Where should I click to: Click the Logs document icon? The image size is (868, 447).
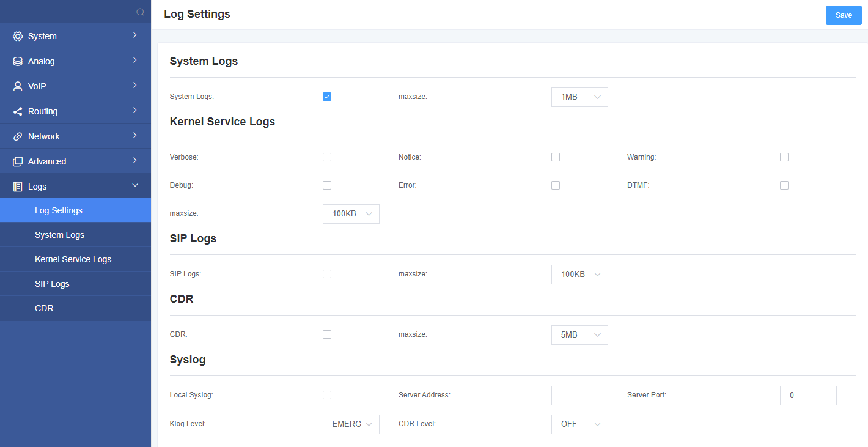[18, 187]
